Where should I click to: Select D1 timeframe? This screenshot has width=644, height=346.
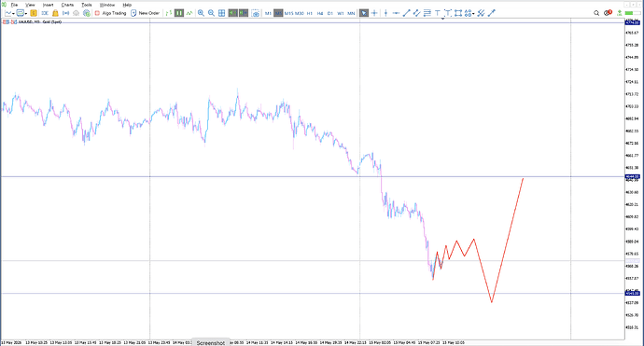click(x=330, y=13)
